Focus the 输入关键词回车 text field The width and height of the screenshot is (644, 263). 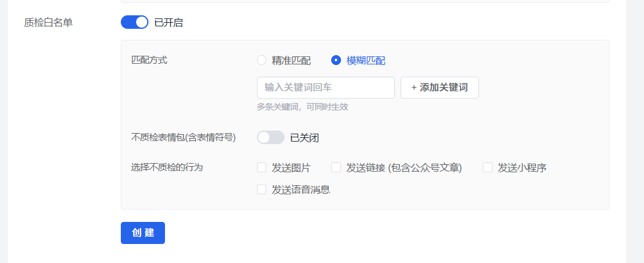[x=326, y=88]
